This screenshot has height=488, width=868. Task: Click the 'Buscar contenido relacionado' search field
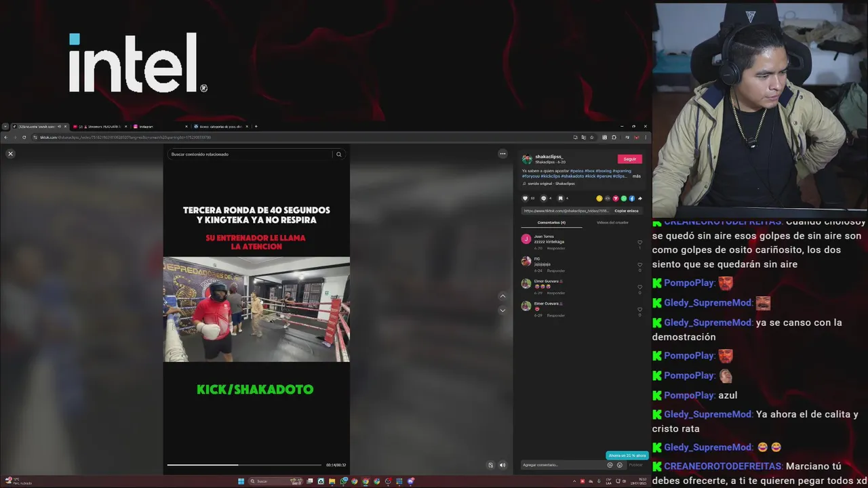coord(251,155)
